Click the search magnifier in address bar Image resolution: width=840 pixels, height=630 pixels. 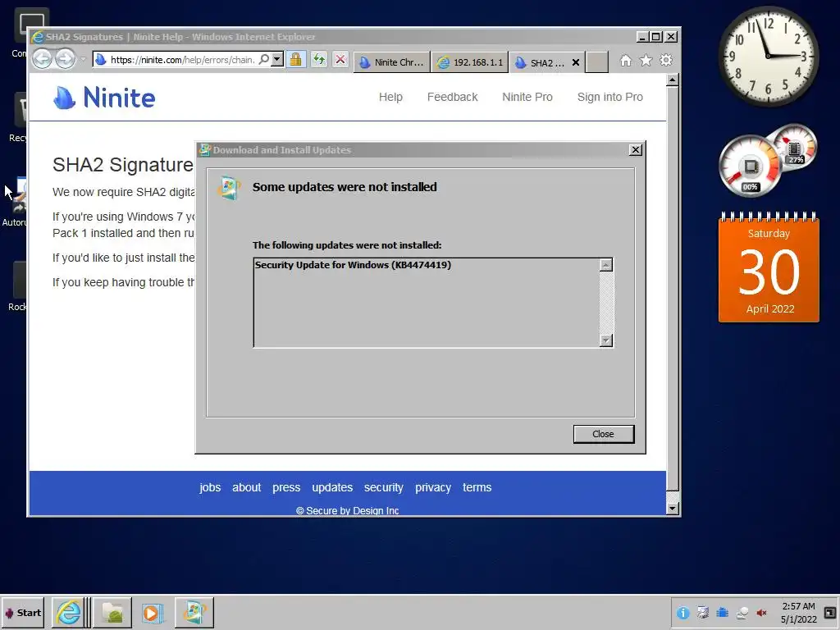pos(263,59)
